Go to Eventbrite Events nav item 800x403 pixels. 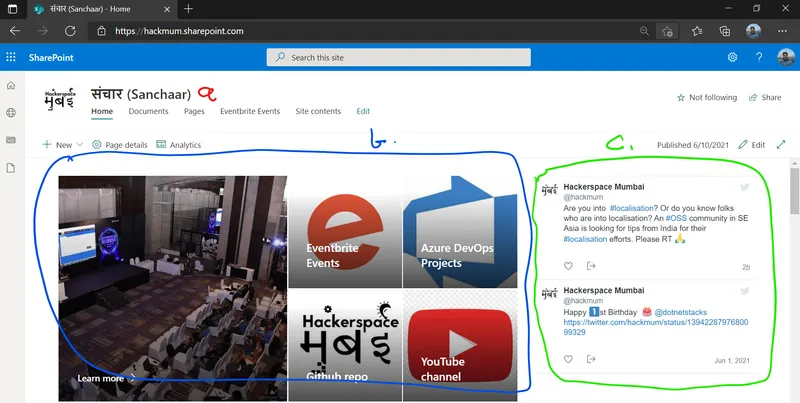click(250, 111)
